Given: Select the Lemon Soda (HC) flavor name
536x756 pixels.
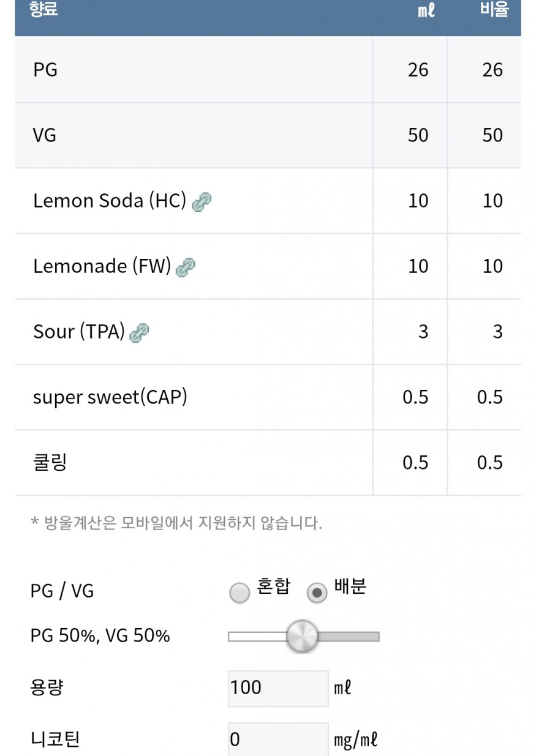Looking at the screenshot, I should tap(109, 201).
